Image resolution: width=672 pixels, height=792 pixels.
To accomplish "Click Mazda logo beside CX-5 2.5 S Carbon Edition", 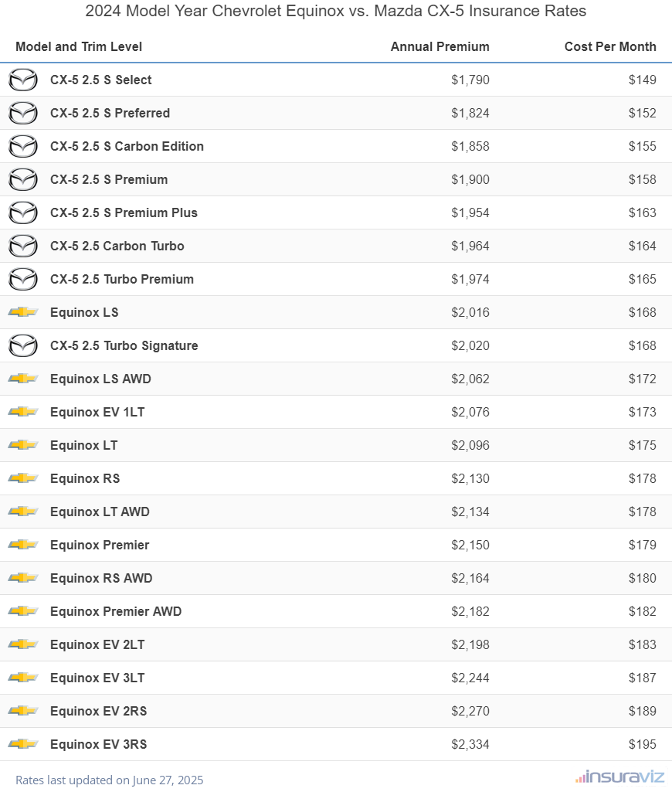I will pyautogui.click(x=23, y=147).
